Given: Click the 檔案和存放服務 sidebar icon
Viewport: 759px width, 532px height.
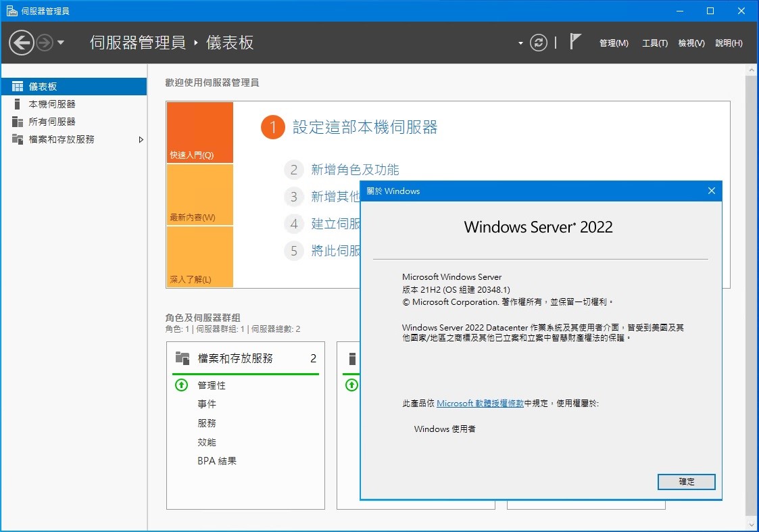Looking at the screenshot, I should coord(18,139).
